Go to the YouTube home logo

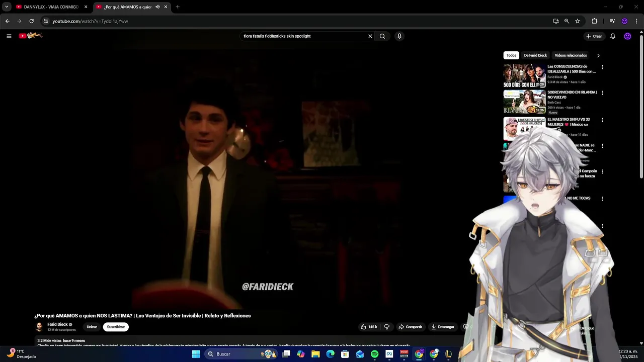[31, 36]
